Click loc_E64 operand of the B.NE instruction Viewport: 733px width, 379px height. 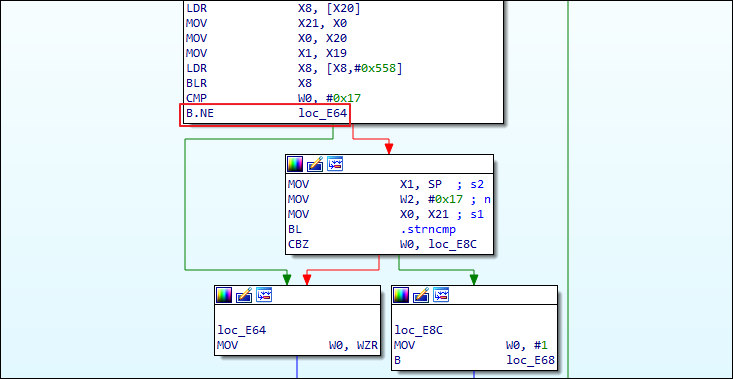click(x=323, y=113)
